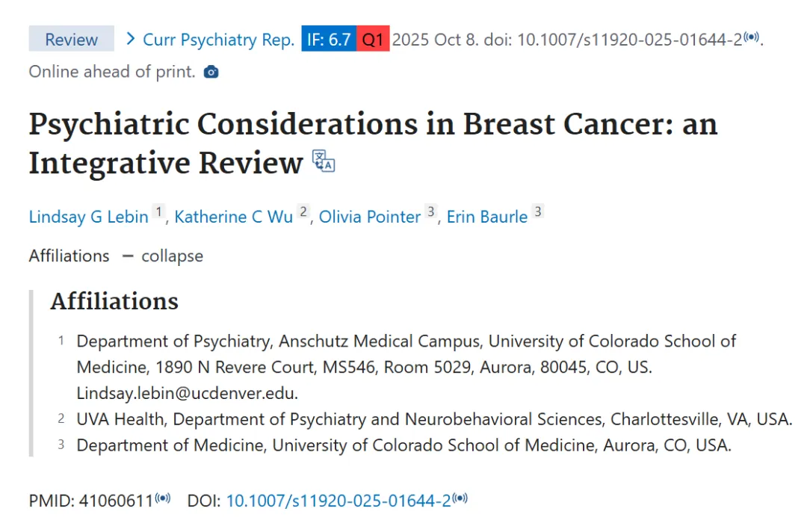Image resolution: width=807 pixels, height=532 pixels.
Task: Click the chevron arrow before Curr Psychiatry Rep.
Action: point(131,39)
